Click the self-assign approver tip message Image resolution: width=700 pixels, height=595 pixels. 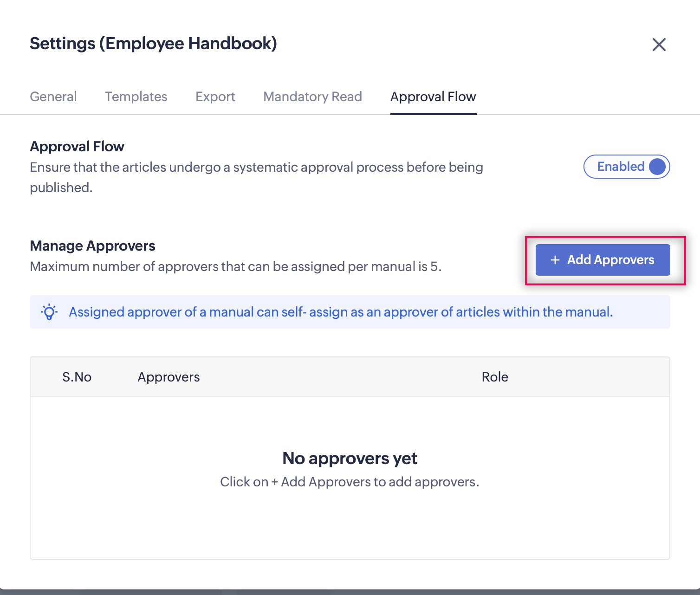click(x=341, y=312)
